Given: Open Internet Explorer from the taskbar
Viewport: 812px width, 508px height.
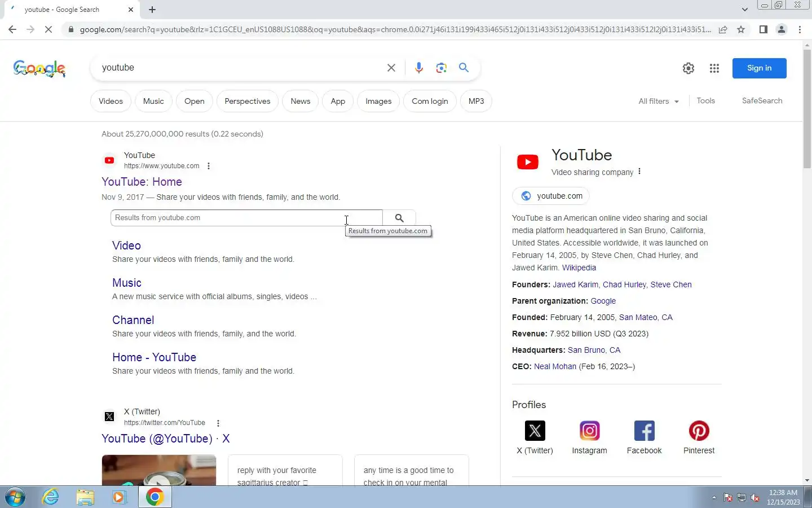Looking at the screenshot, I should (x=51, y=497).
